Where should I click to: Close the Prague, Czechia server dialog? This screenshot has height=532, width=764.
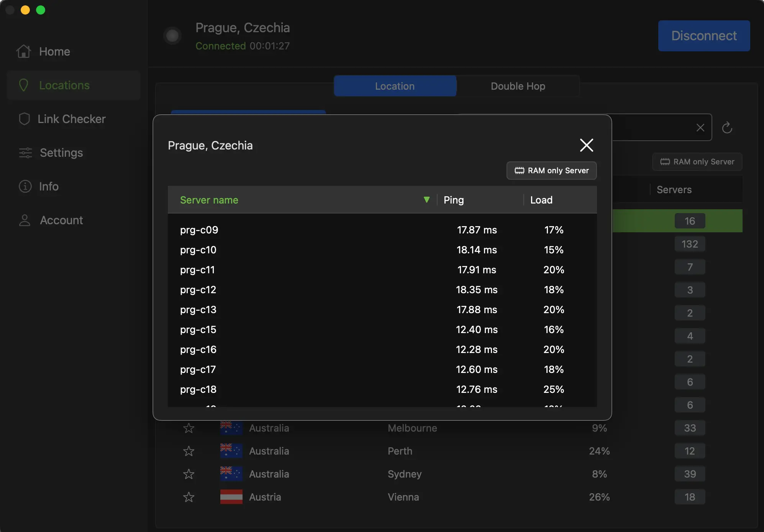coord(586,145)
